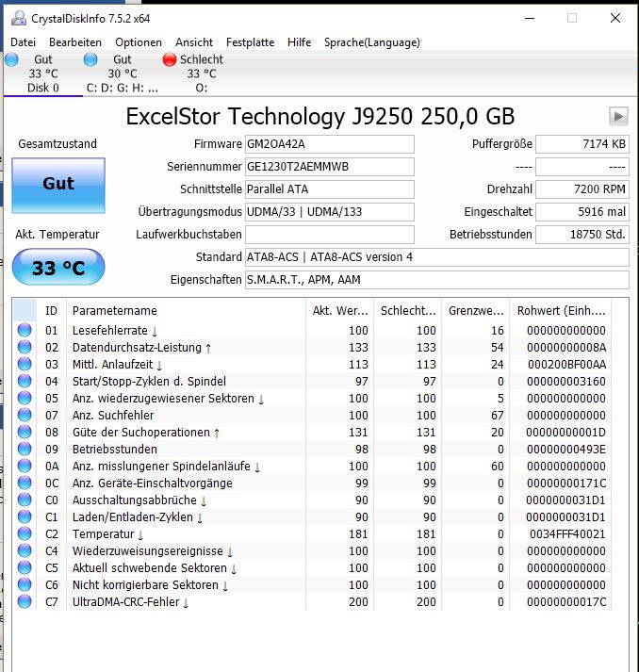Click the status dot of the Temperatur row
Screen dimensions: 639x672
tap(25, 533)
